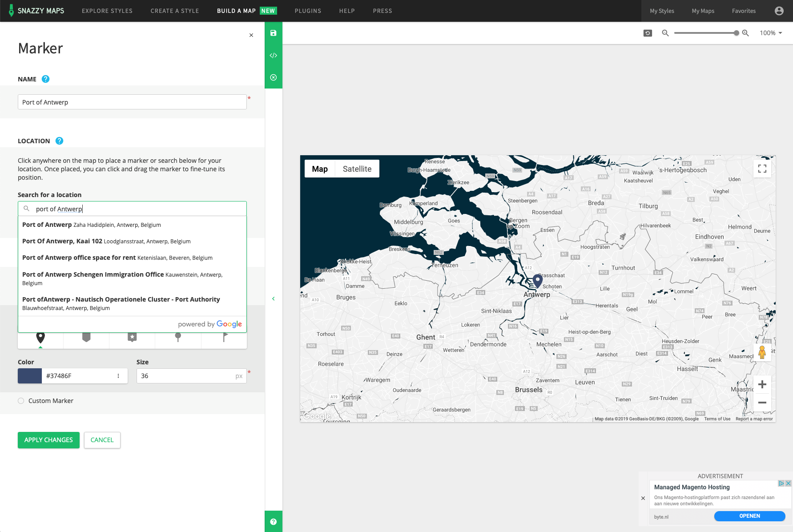The height and width of the screenshot is (532, 793).
Task: Click the Google logo on the map
Action: tap(317, 416)
